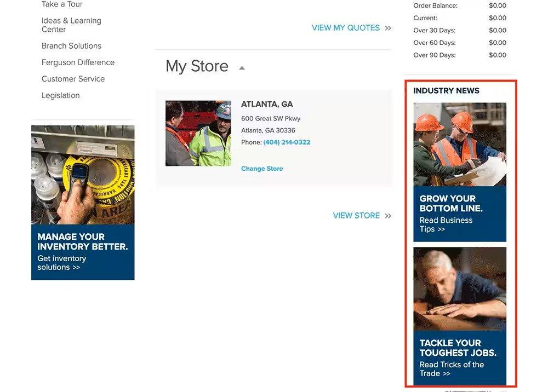
Task: Click the Change Store link
Action: click(x=262, y=168)
